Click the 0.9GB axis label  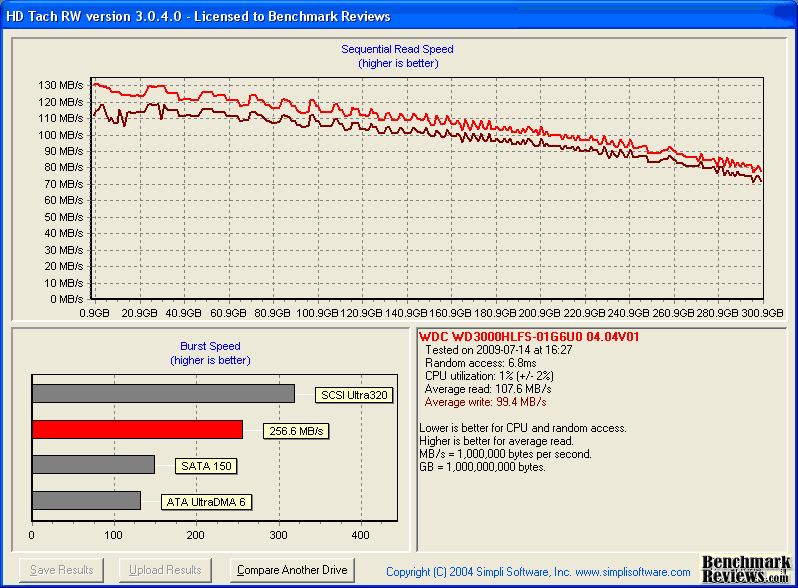pos(94,313)
